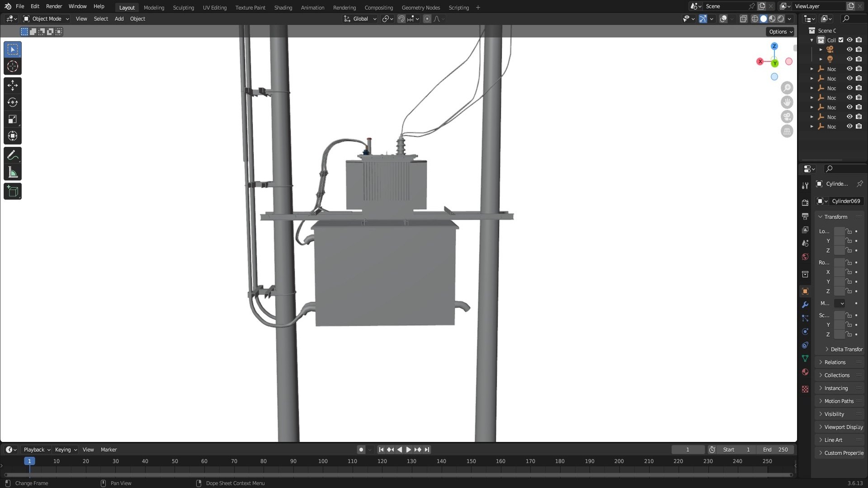Click the Options button in viewport
The image size is (868, 488).
pos(781,32)
